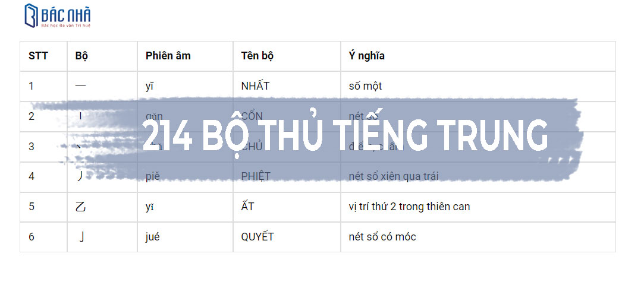Select the 一 radical character
This screenshot has width=644, height=282.
[x=81, y=86]
